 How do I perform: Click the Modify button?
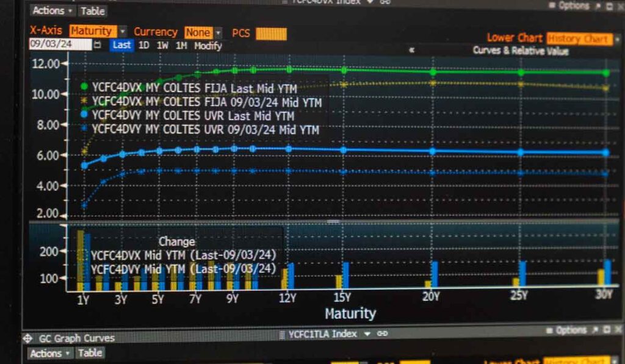208,46
